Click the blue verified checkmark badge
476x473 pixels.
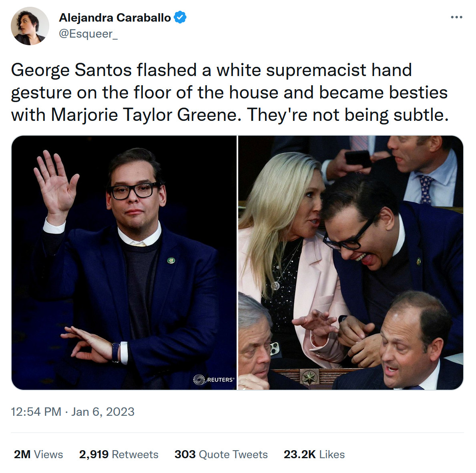pos(180,18)
